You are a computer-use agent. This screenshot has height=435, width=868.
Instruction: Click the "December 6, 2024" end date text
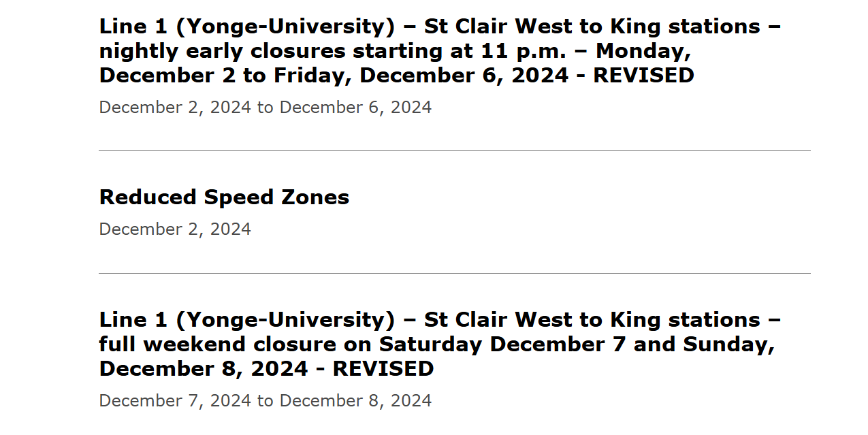355,108
